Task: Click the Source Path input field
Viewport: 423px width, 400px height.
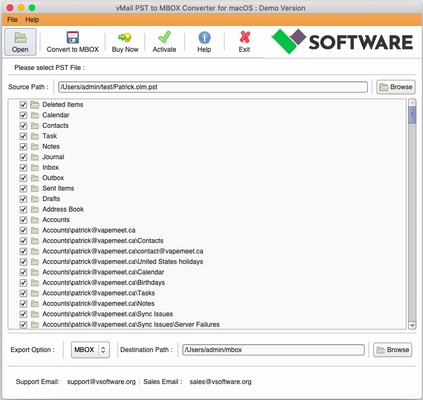Action: point(213,87)
